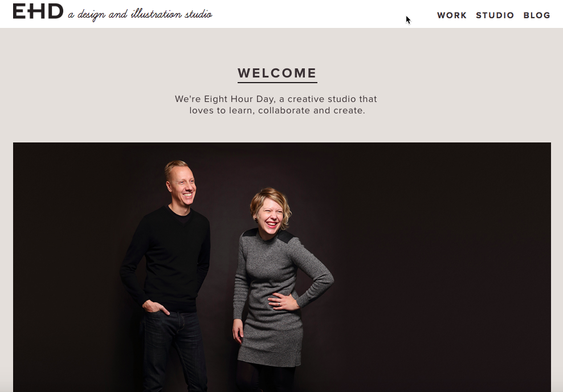This screenshot has width=563, height=392.
Task: Select the WELCOME heading
Action: [x=277, y=73]
